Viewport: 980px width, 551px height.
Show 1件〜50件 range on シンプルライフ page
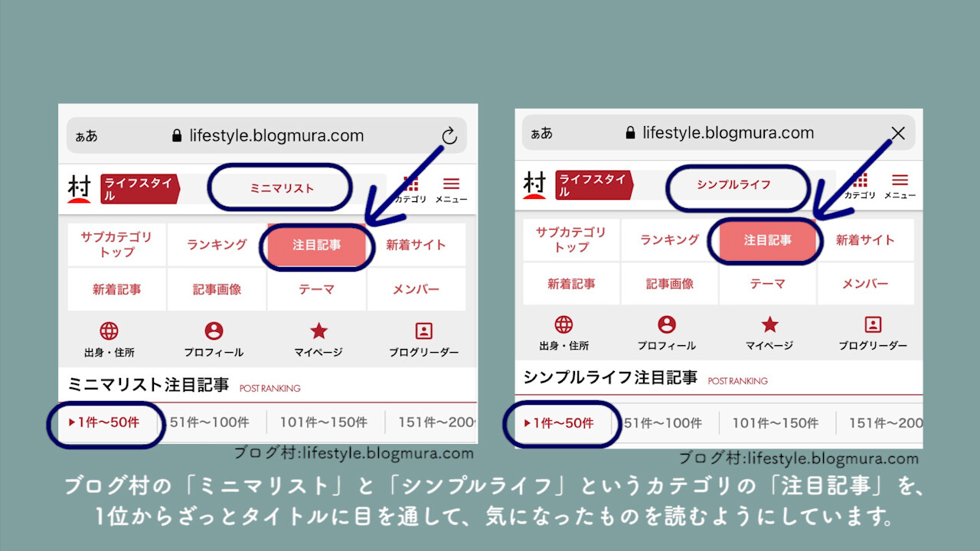[559, 422]
